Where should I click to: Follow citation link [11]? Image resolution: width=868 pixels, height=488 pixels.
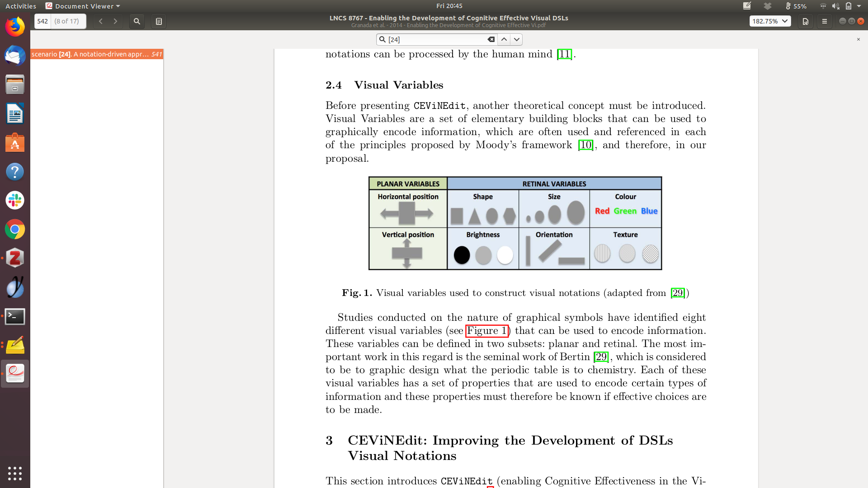coord(564,54)
